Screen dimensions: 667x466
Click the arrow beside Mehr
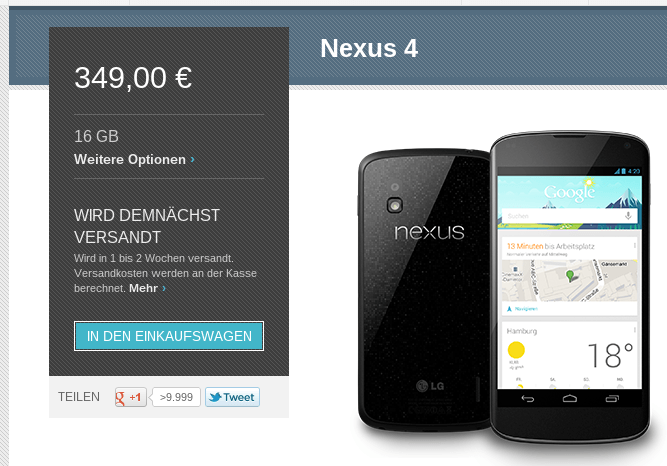164,289
